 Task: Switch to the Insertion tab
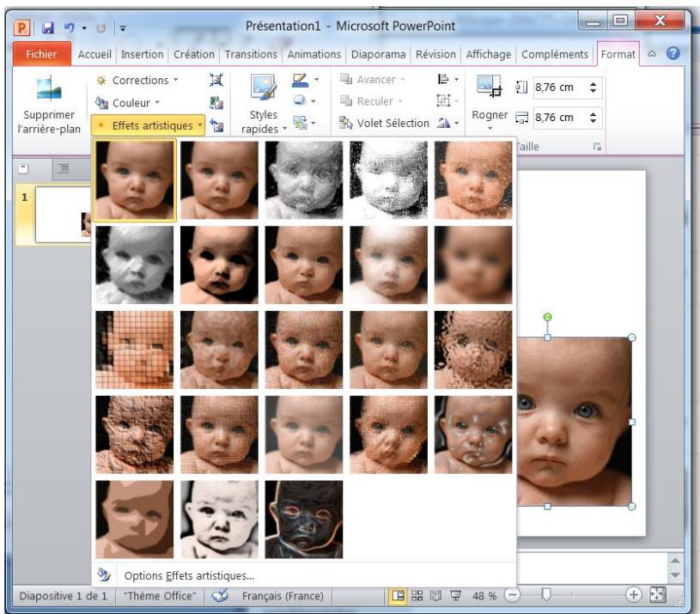[x=142, y=54]
